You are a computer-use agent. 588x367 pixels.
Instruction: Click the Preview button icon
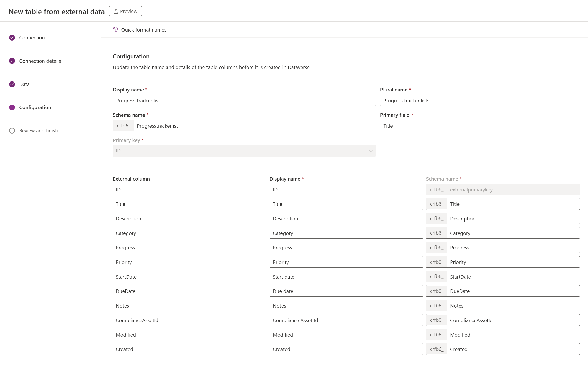point(116,11)
